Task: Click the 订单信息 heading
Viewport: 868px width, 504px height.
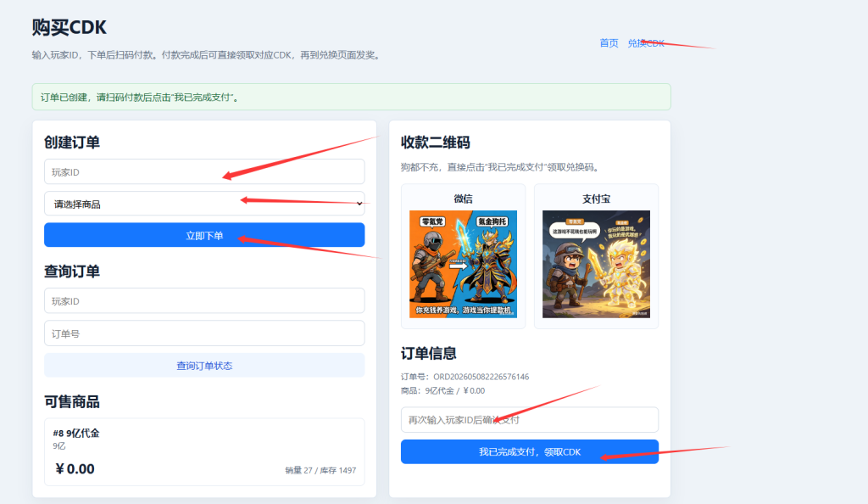Action: (428, 353)
